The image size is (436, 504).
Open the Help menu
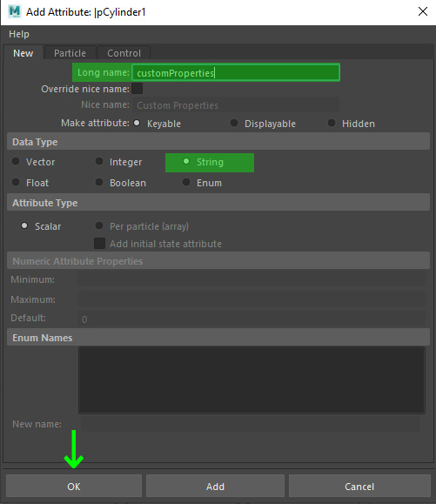click(x=19, y=34)
